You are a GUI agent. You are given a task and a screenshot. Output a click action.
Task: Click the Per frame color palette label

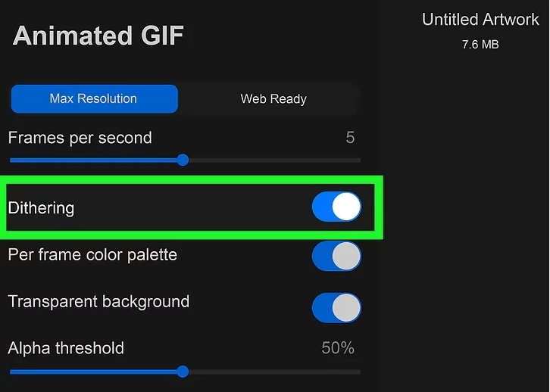point(92,254)
